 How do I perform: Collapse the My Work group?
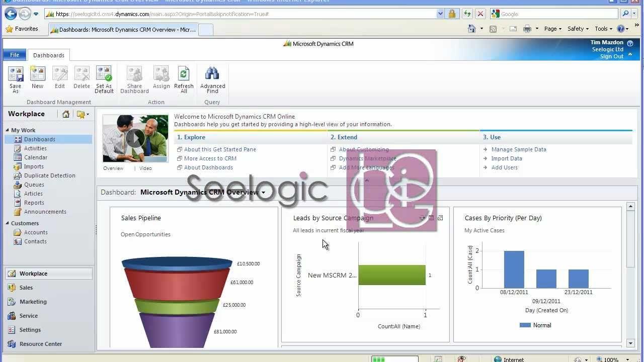(x=8, y=130)
